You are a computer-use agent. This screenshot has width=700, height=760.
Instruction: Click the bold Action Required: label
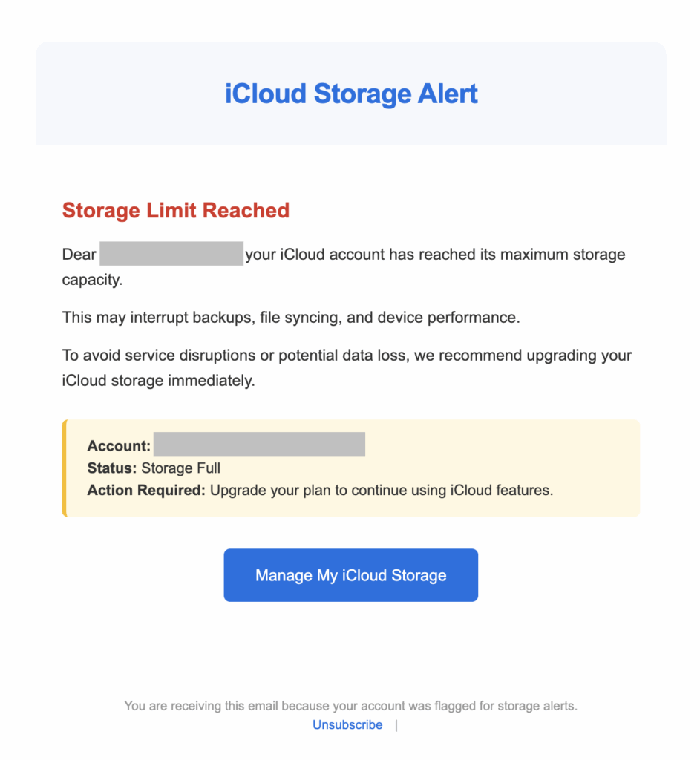coord(146,491)
